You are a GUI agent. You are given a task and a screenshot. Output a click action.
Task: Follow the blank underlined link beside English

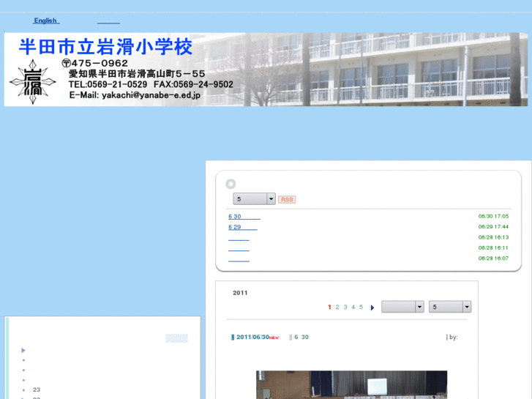(108, 22)
